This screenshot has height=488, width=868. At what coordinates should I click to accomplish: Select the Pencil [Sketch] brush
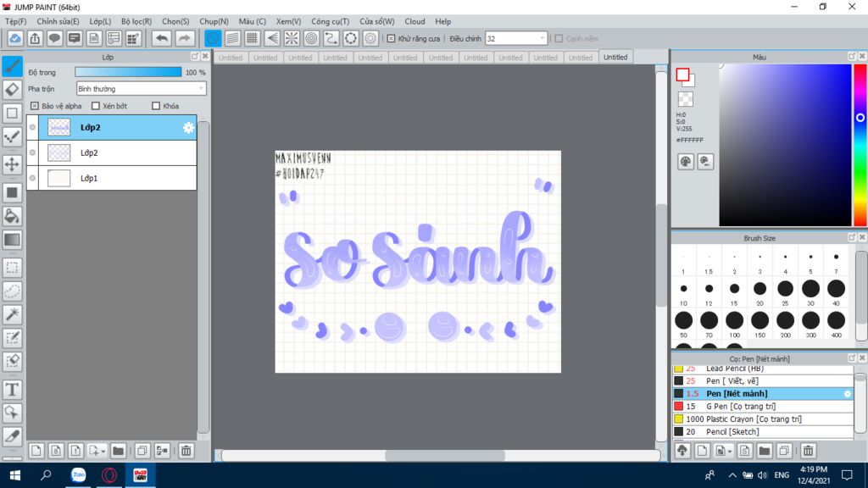coord(763,432)
